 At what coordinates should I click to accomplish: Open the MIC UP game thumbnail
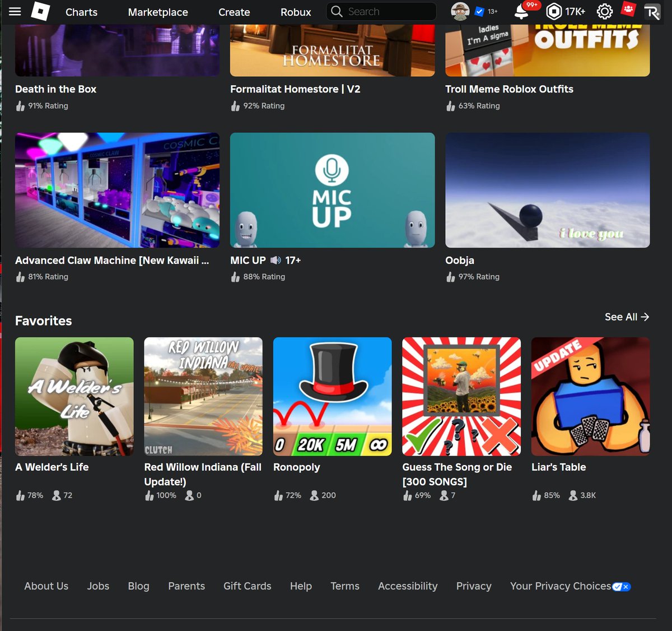pyautogui.click(x=332, y=190)
